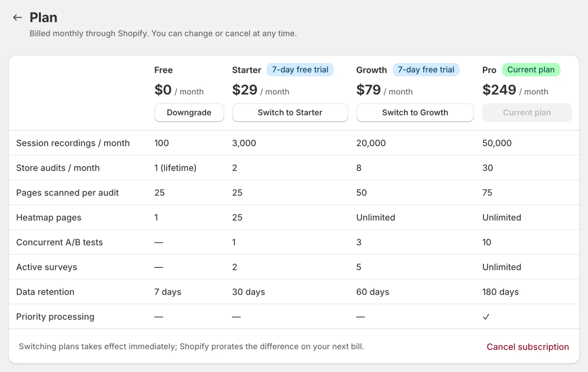Downgrade to the Free plan
588x372 pixels.
[189, 112]
